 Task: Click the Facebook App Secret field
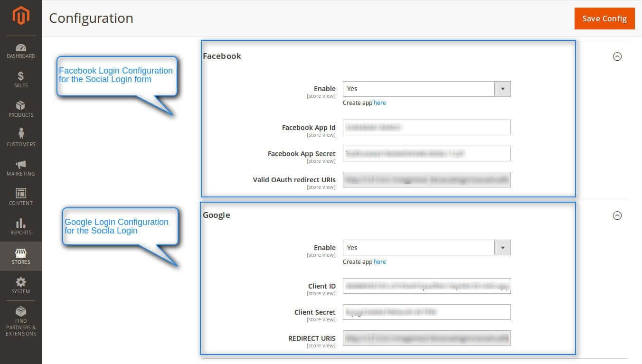(x=427, y=154)
